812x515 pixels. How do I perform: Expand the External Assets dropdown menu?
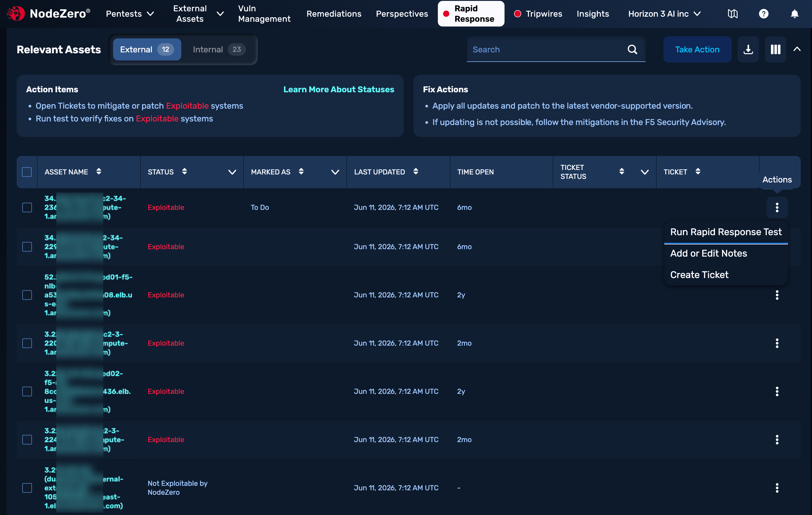198,14
